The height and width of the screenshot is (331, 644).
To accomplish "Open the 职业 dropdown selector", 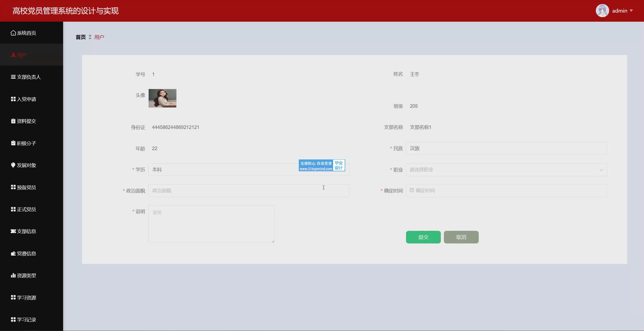I will coord(506,170).
